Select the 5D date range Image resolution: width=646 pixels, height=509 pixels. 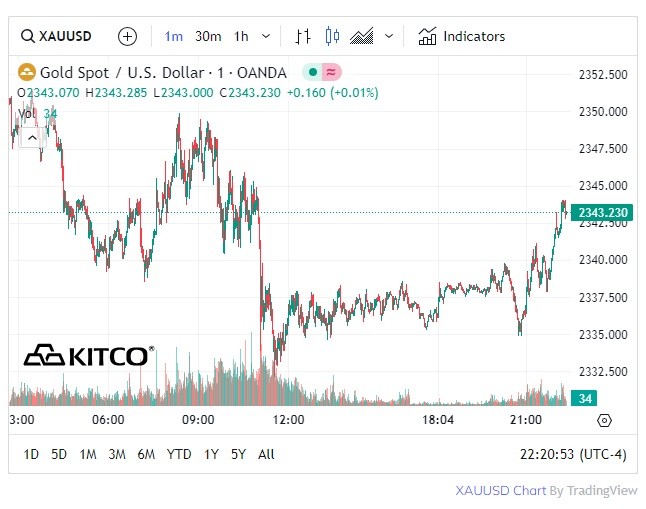pyautogui.click(x=59, y=455)
